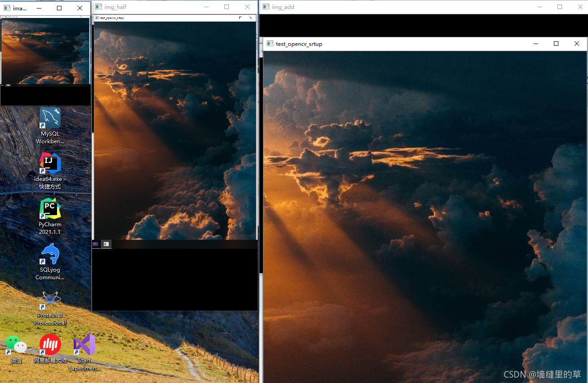The height and width of the screenshot is (383, 588).
Task: Close the img_half window
Action: [x=247, y=7]
